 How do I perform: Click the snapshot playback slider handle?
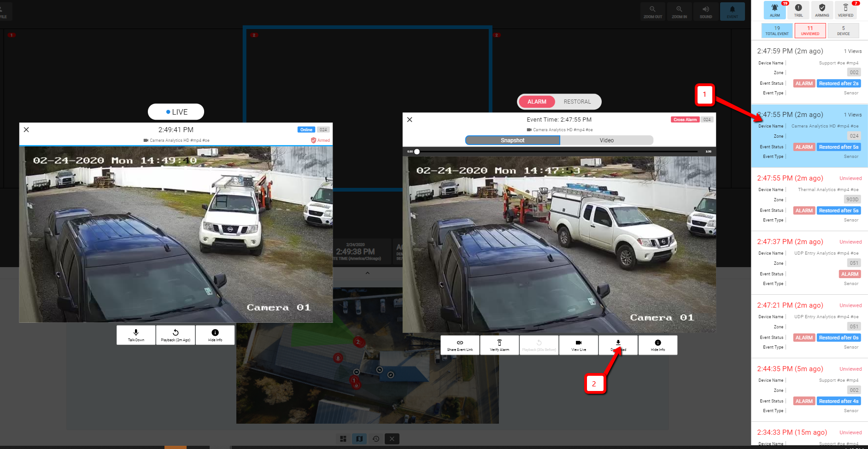coord(417,152)
